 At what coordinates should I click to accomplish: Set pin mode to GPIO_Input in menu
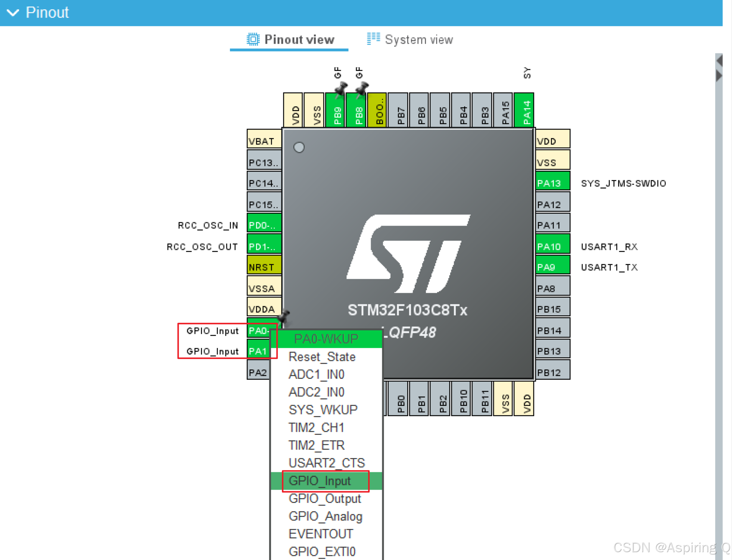(326, 481)
